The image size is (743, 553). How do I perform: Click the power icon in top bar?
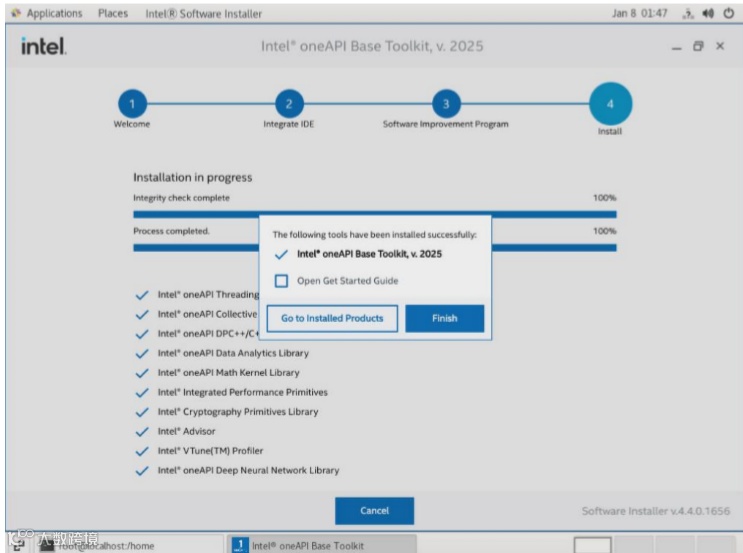pyautogui.click(x=729, y=13)
